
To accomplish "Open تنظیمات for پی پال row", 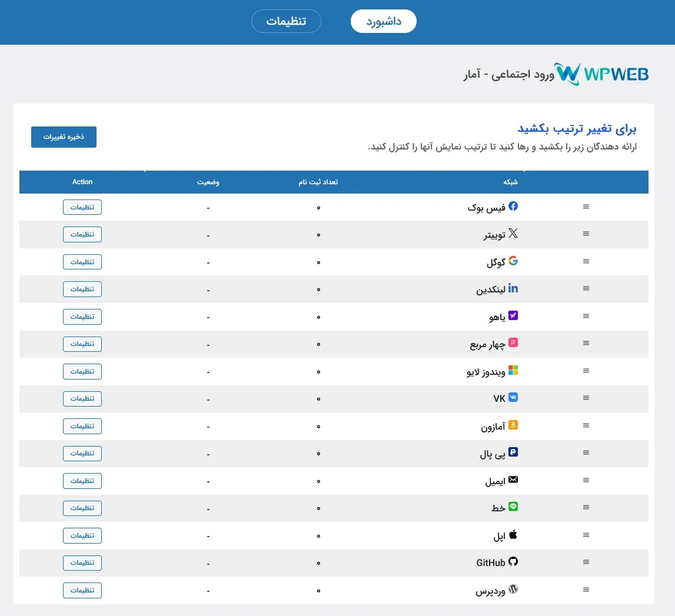I will coord(82,453).
